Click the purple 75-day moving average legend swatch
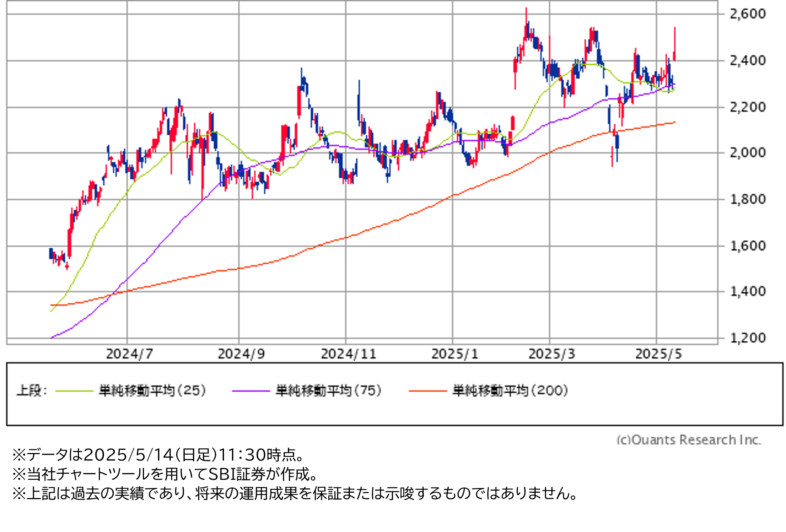 coord(250,391)
